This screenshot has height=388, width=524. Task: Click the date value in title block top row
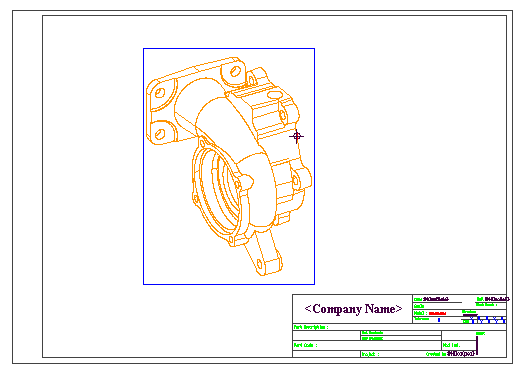click(436, 299)
